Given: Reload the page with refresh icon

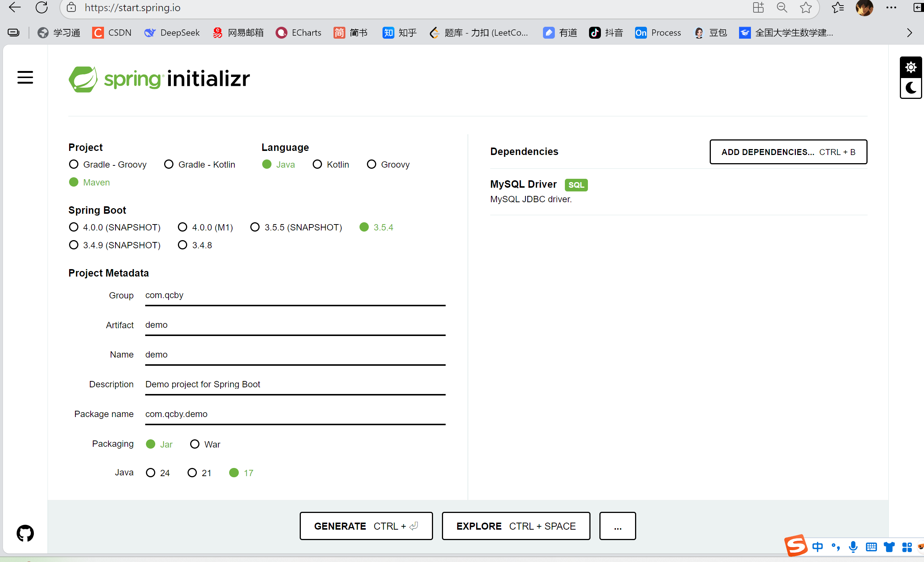Looking at the screenshot, I should 42,7.
